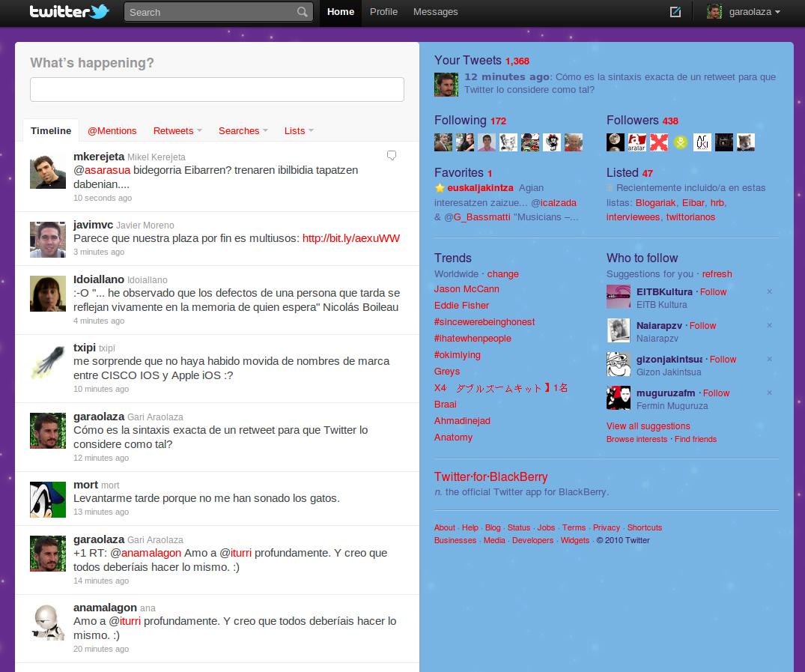This screenshot has width=805, height=672.
Task: Refresh the Who to follow suggestions
Action: tap(717, 274)
